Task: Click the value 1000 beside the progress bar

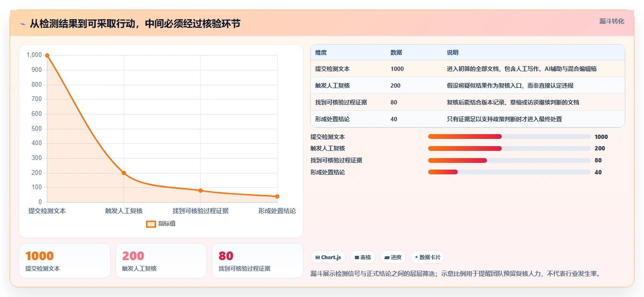Action: point(601,137)
